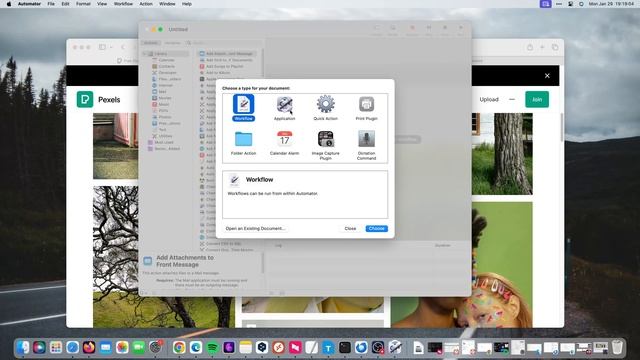Open FaceTime from the Dock

pyautogui.click(x=139, y=347)
